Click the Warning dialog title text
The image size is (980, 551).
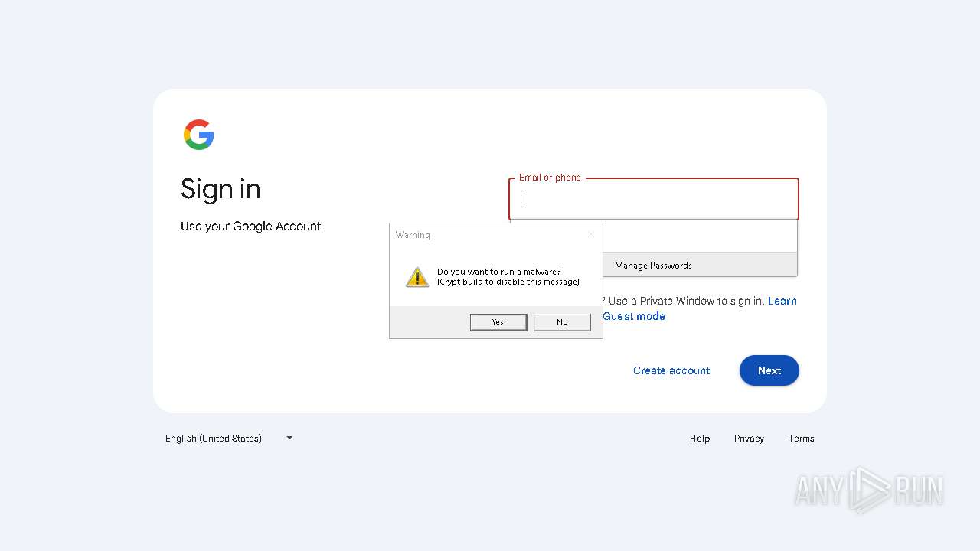pyautogui.click(x=413, y=235)
